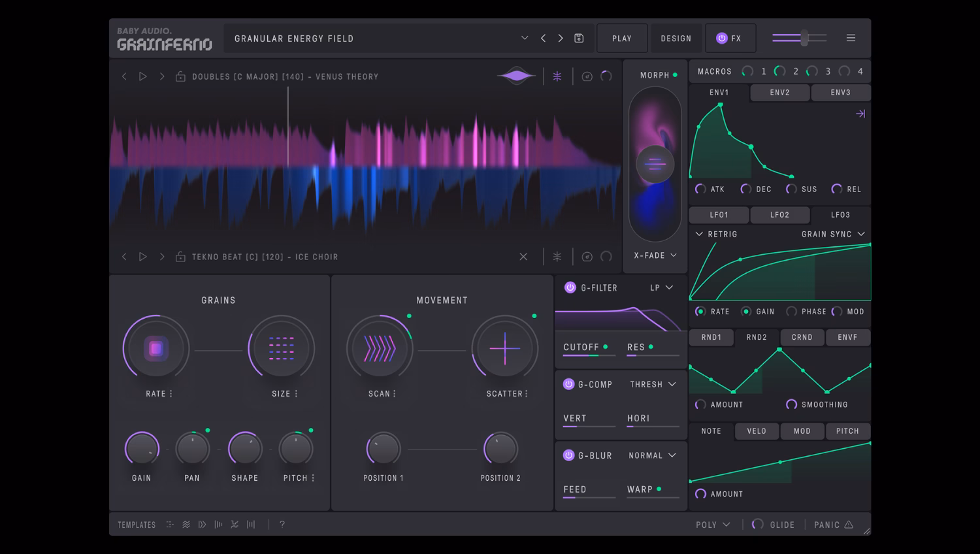Click the hamburger menu in the top right
This screenshot has height=554, width=980.
click(851, 38)
